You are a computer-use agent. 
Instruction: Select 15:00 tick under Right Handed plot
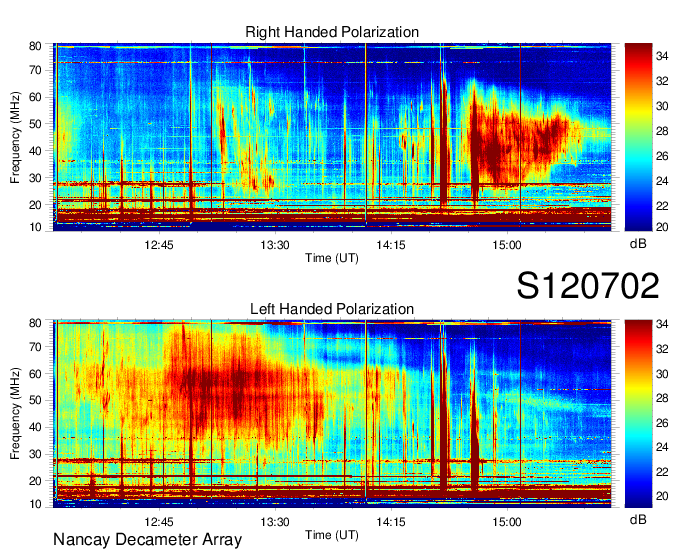507,245
